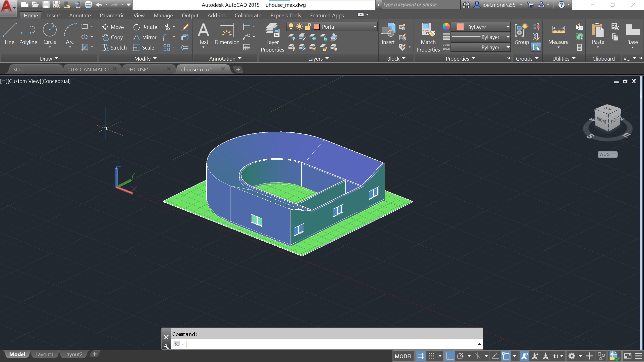Click the object color wheel swatch
Screen dimensions: 644x362
coord(446,26)
